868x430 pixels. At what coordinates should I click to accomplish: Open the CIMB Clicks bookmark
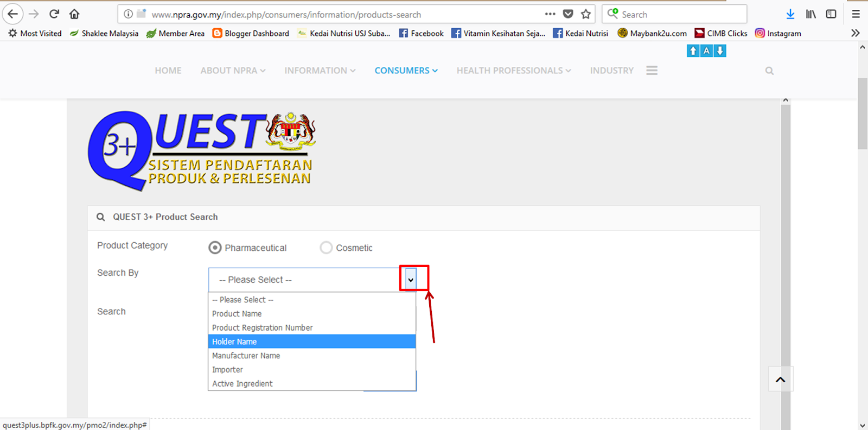pyautogui.click(x=721, y=33)
